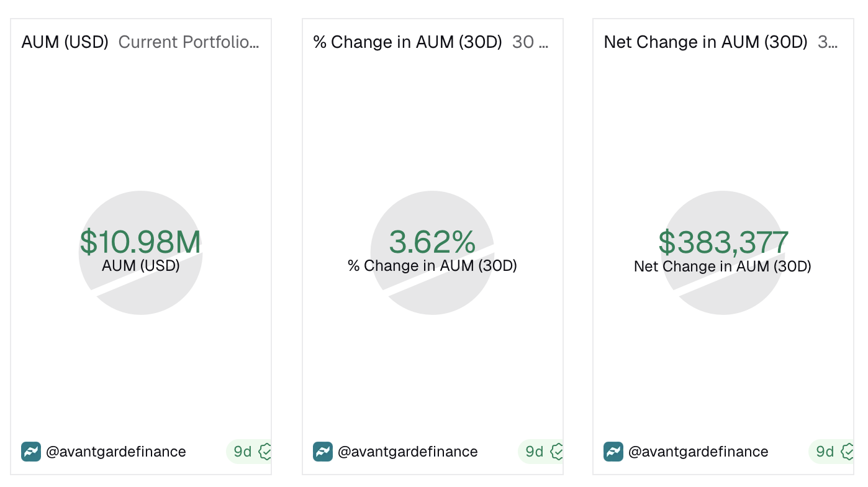The width and height of the screenshot is (868, 487).
Task: Click the truncated Current Portfolio subtitle
Action: [x=188, y=42]
